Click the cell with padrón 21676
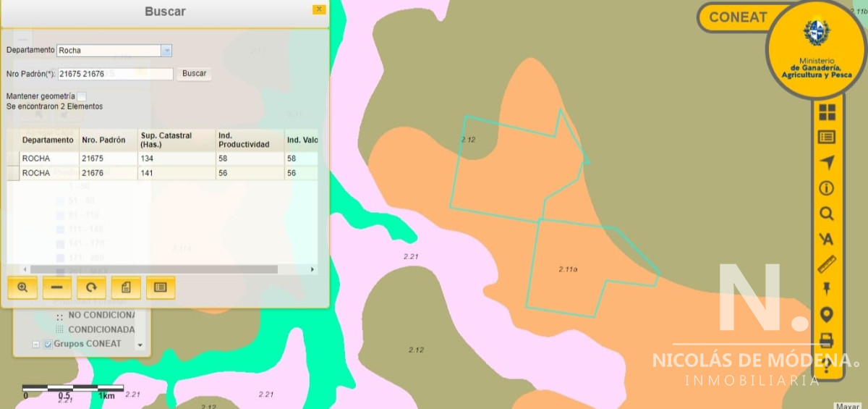This screenshot has width=868, height=409. (x=108, y=173)
